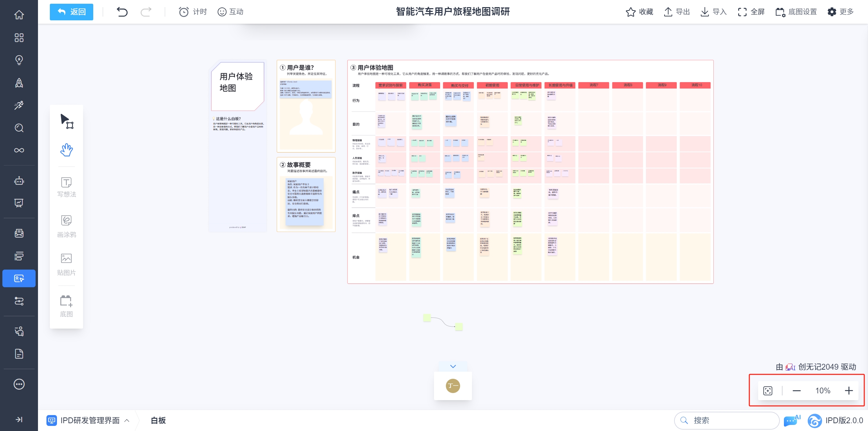This screenshot has width=868, height=431.
Task: Open the home icon in sidebar
Action: [x=19, y=15]
